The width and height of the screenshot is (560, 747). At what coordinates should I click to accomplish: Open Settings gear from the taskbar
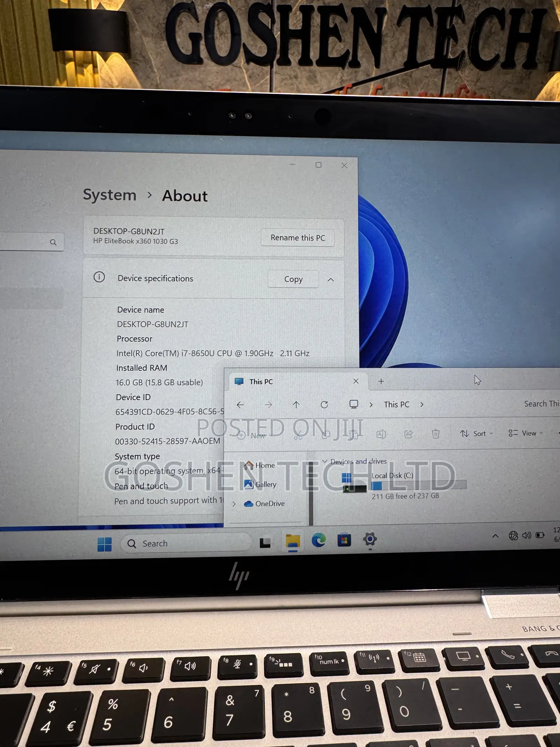click(370, 539)
